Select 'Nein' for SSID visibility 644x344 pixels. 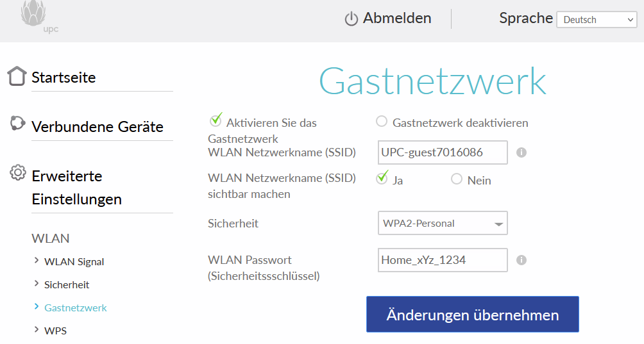pyautogui.click(x=457, y=179)
